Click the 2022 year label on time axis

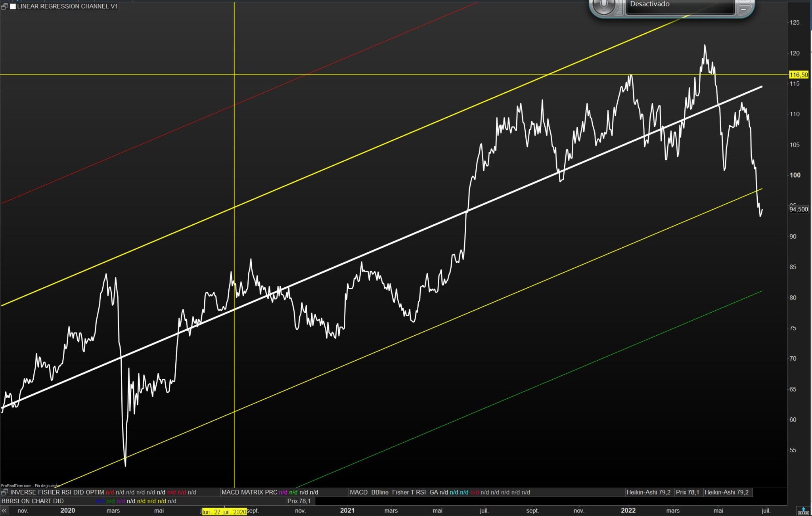tap(628, 510)
